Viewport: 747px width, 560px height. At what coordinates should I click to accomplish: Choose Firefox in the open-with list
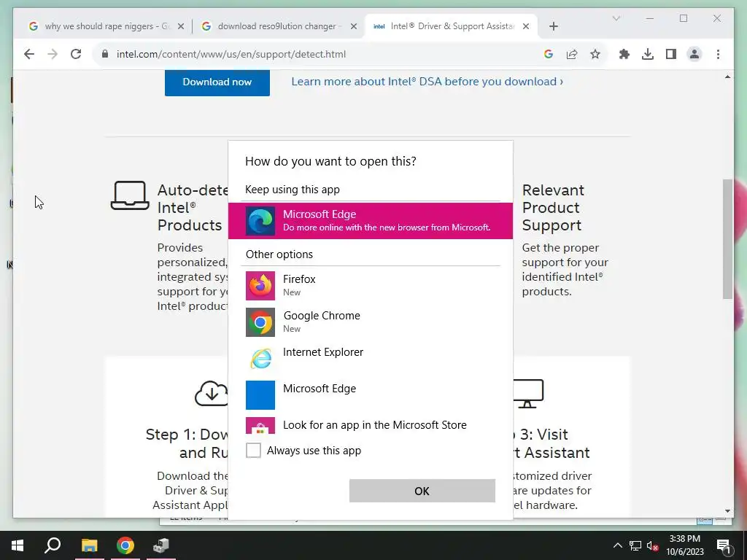tap(370, 285)
